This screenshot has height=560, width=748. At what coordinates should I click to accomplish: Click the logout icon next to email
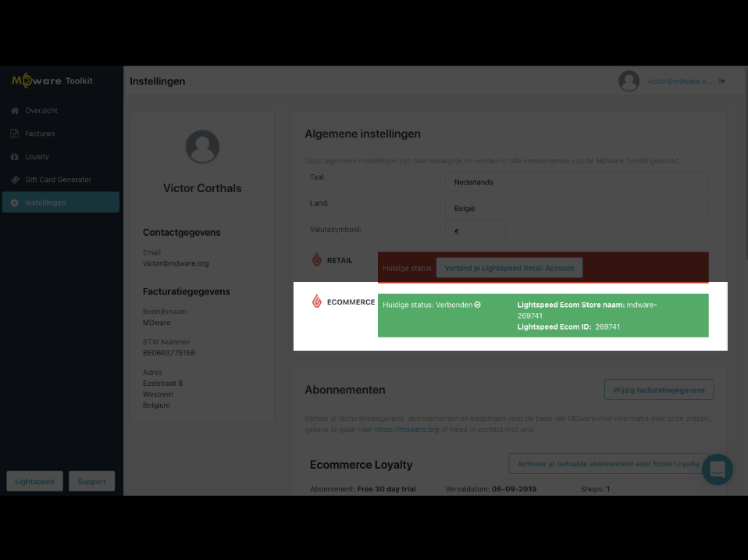722,81
